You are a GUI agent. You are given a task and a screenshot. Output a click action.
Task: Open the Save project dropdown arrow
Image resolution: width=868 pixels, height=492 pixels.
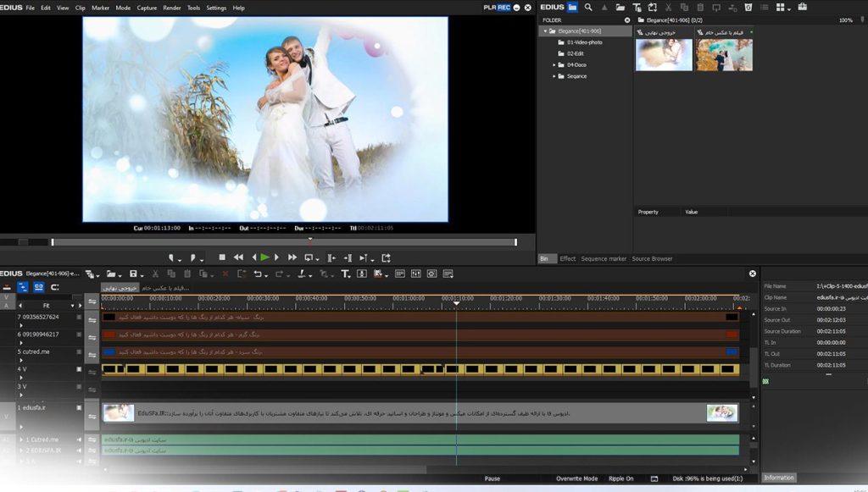point(142,275)
